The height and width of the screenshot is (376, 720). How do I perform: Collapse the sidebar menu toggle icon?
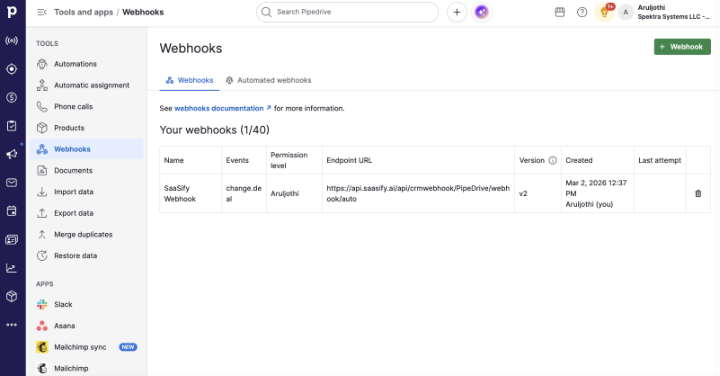[x=42, y=12]
